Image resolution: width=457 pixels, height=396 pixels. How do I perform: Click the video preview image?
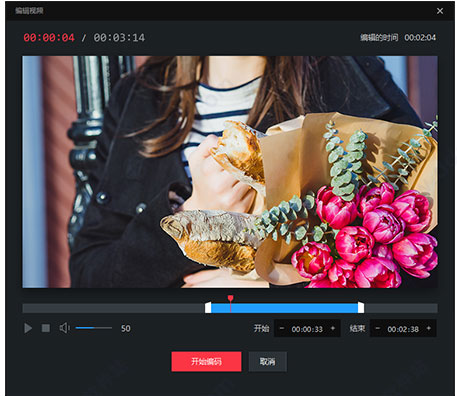230,172
